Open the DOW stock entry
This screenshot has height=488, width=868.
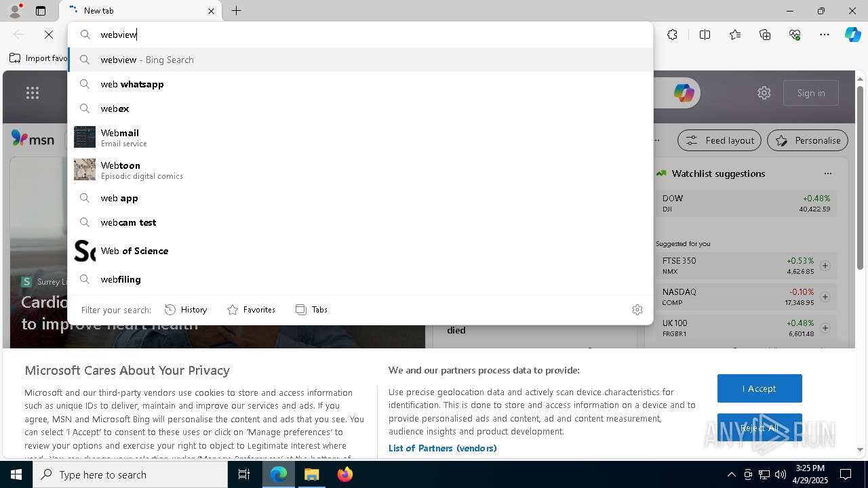coord(747,203)
